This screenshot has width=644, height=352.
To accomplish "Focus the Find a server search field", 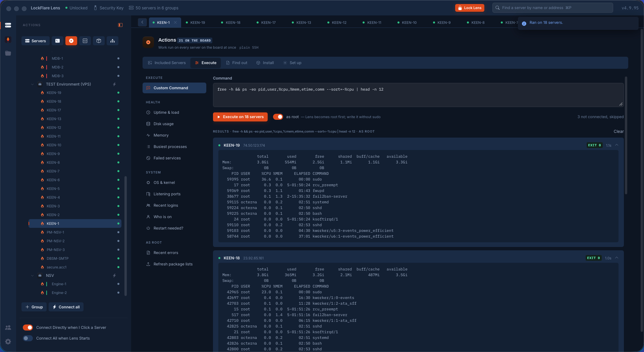I will click(552, 8).
